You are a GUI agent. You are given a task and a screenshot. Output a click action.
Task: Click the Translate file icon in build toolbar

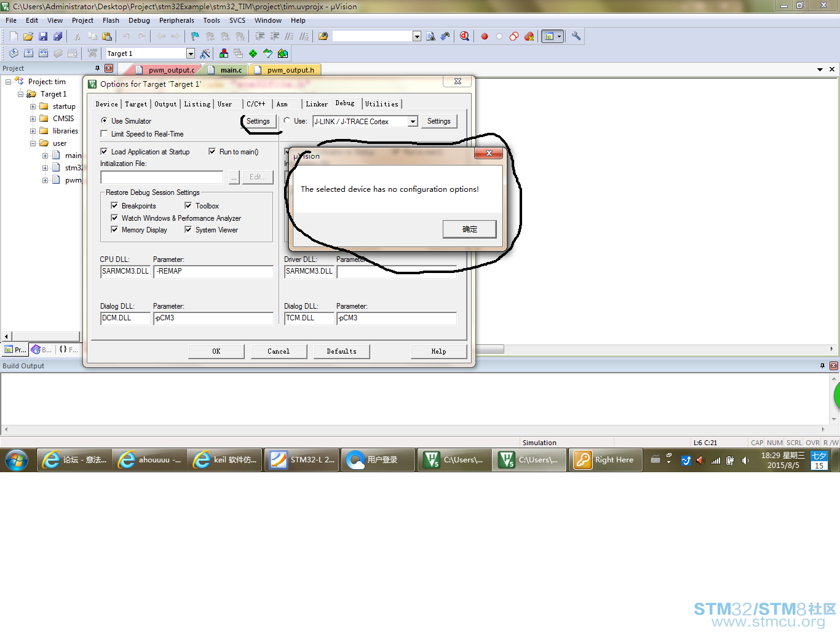14,53
